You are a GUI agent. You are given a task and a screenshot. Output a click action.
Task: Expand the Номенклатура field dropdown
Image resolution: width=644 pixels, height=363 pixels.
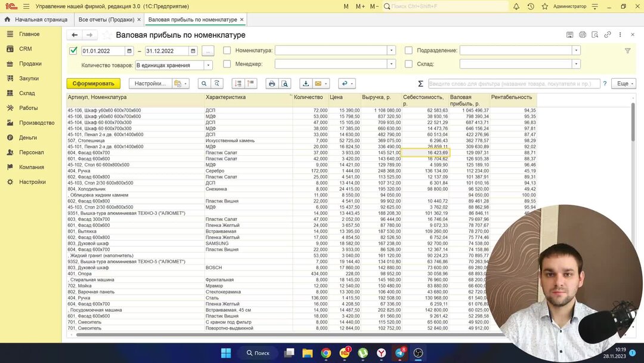pyautogui.click(x=391, y=50)
